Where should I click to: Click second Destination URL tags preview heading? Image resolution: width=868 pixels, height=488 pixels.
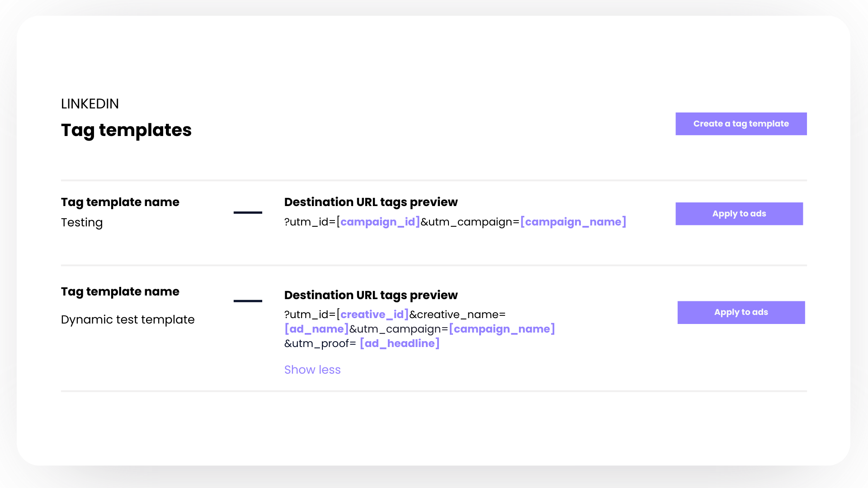coord(371,295)
